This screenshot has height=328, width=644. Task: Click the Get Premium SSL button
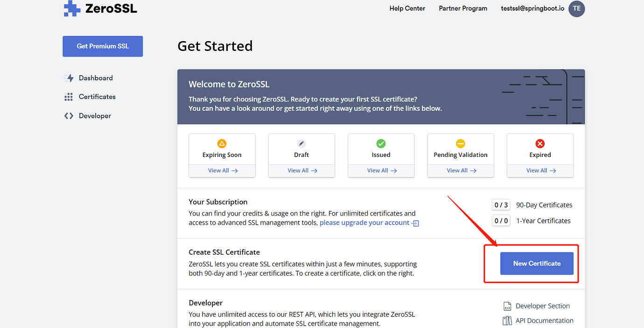coord(103,46)
